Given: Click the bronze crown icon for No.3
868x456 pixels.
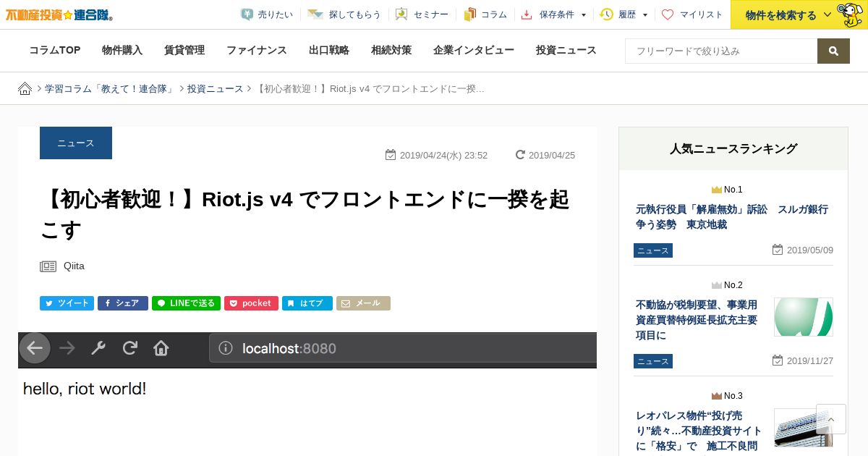Looking at the screenshot, I should (x=716, y=396).
